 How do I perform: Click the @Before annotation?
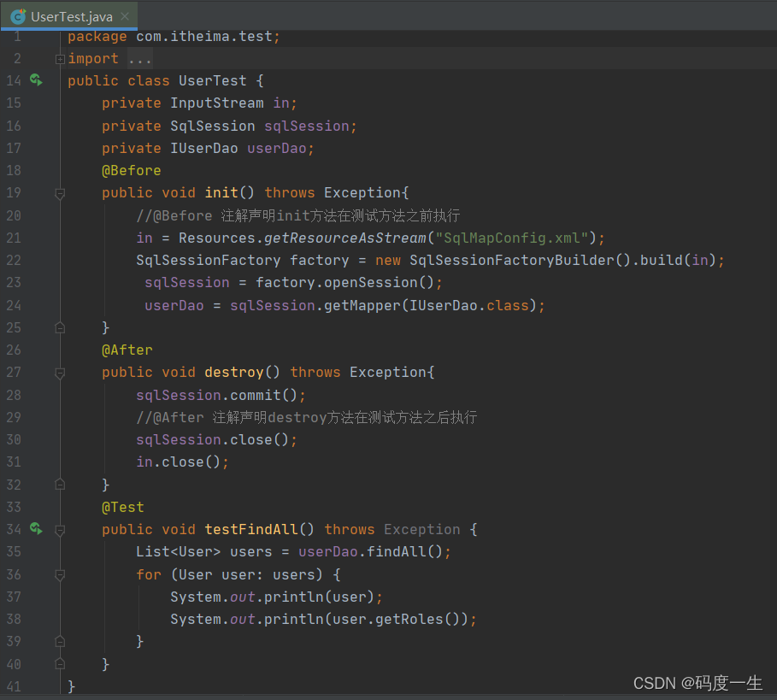[132, 170]
